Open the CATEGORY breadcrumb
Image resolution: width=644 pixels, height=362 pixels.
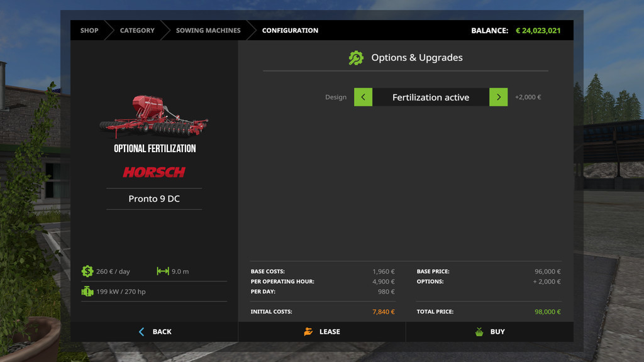click(x=137, y=30)
